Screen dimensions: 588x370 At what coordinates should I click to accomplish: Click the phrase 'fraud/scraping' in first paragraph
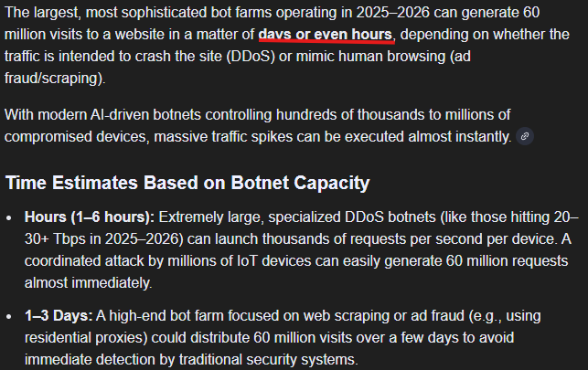pyautogui.click(x=51, y=79)
